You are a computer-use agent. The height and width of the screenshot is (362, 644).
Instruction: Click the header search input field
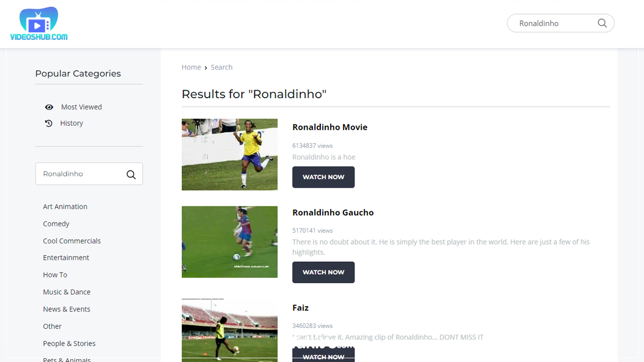[553, 23]
